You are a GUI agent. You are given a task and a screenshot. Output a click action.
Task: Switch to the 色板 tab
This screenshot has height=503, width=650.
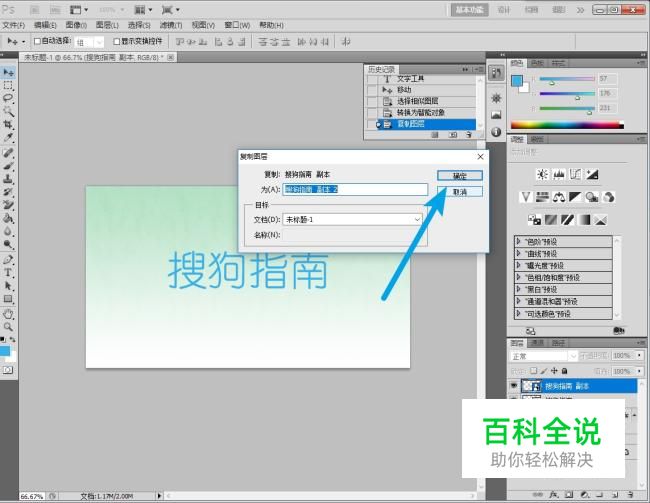pyautogui.click(x=538, y=63)
